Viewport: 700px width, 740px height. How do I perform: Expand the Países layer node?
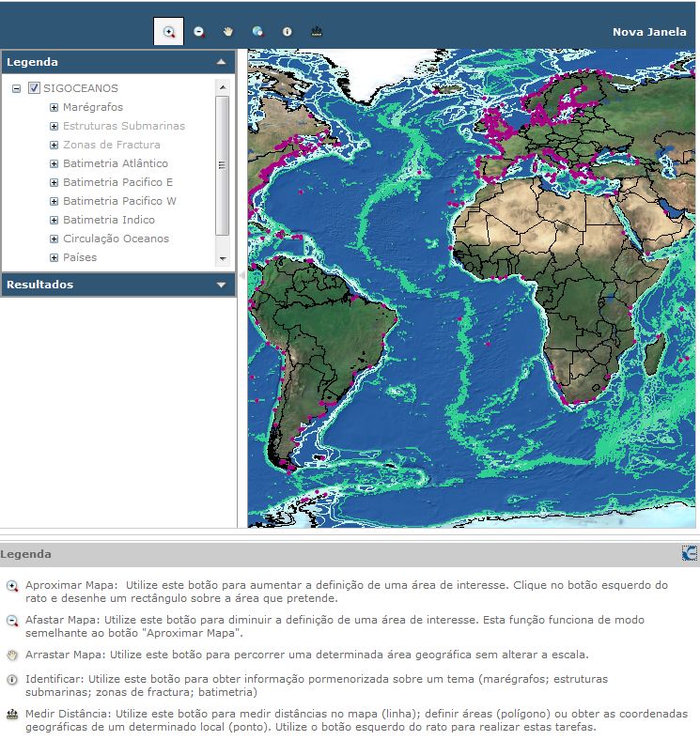pos(54,257)
